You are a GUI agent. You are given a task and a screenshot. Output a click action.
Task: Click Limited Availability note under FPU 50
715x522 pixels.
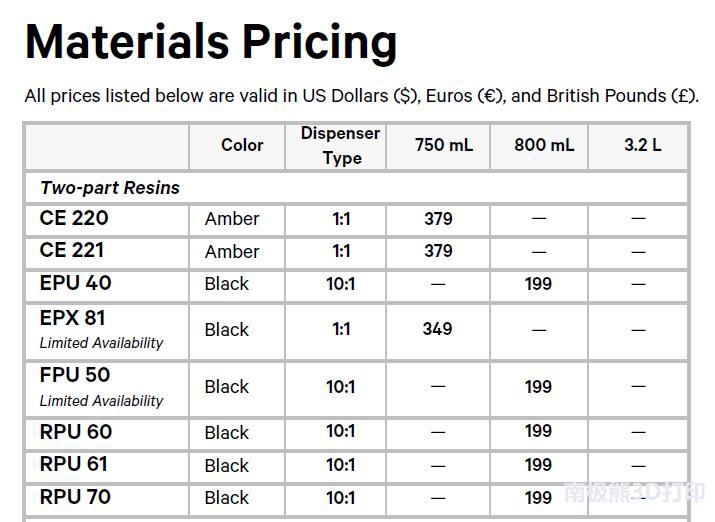pos(101,401)
